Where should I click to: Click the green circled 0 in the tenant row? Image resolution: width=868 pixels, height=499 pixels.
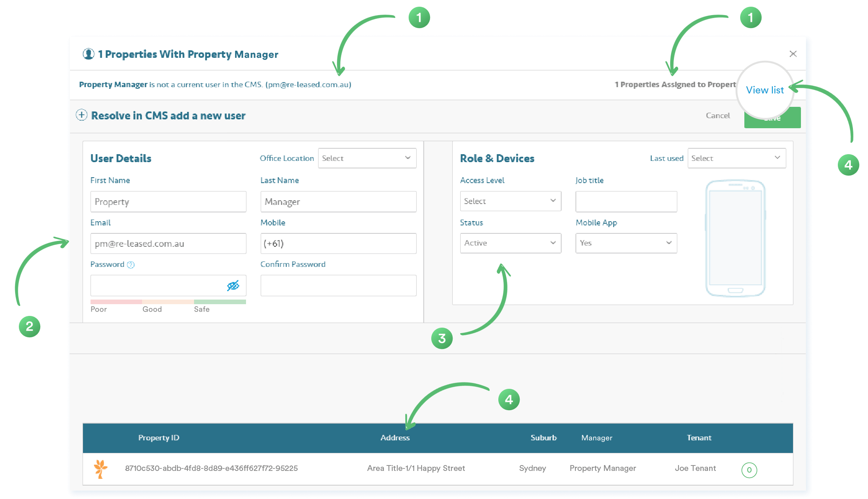749,470
